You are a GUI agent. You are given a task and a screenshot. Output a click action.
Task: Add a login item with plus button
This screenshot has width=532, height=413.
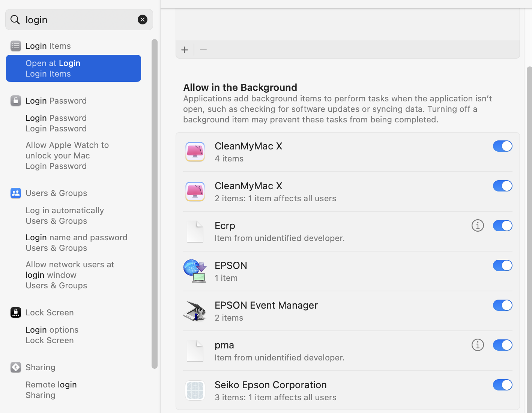coord(185,50)
